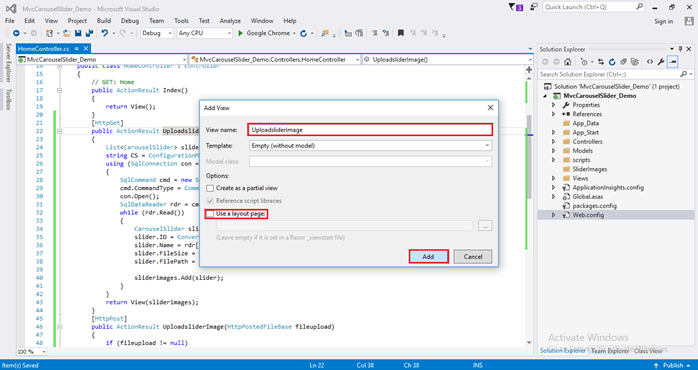Viewport: 698px width, 370px height.
Task: Click the Home icon in Solution Explorer
Action: click(568, 62)
